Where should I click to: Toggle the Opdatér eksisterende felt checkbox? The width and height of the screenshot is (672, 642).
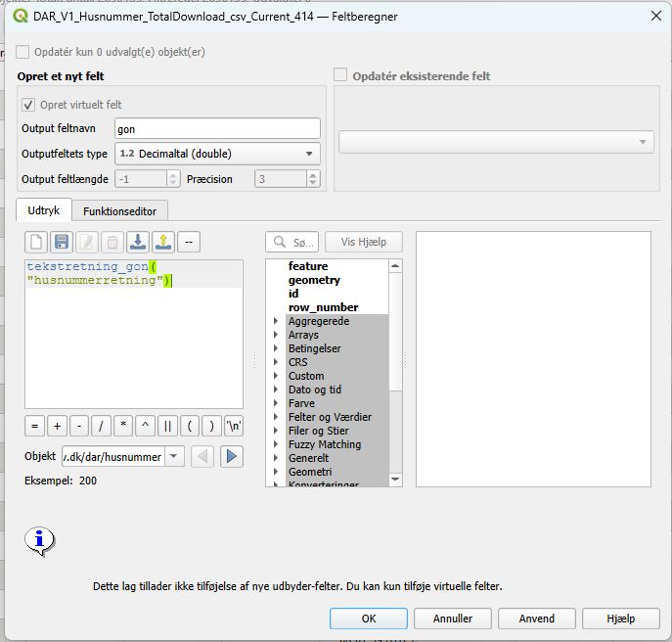point(341,75)
